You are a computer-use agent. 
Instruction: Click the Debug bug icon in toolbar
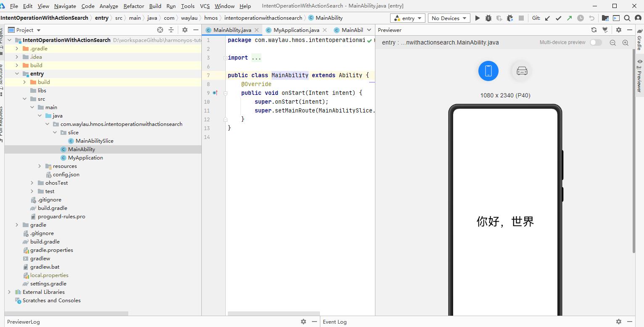[x=488, y=18]
